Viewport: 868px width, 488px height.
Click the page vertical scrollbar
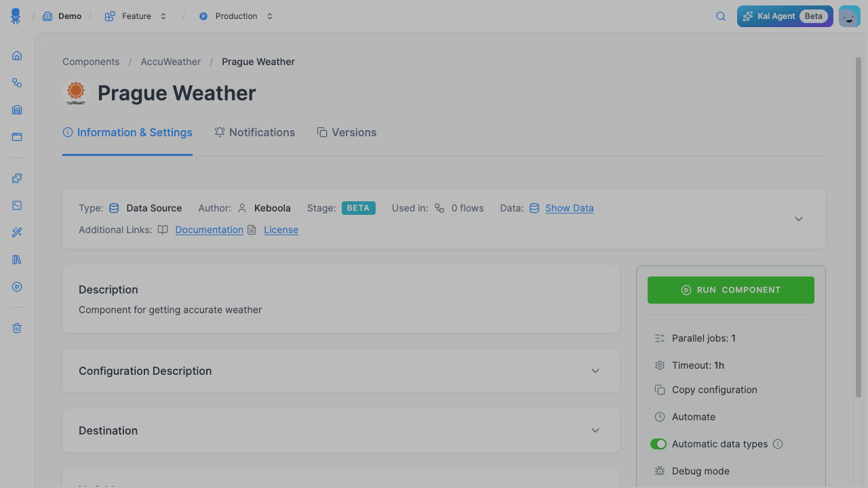pos(858,227)
